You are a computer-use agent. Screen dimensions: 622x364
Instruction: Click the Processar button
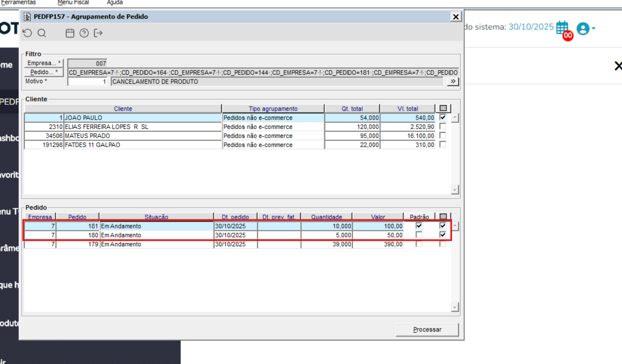[427, 330]
